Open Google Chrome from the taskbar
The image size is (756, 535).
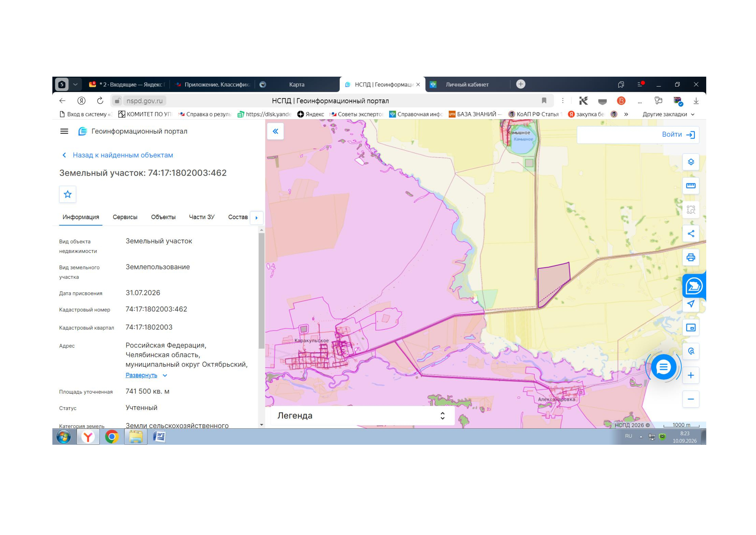[112, 437]
